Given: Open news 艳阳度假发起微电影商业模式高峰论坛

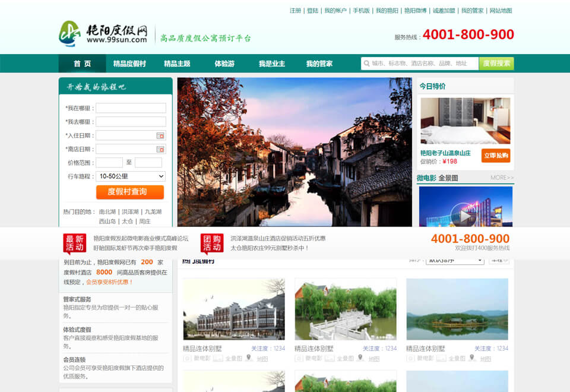Looking at the screenshot, I should pyautogui.click(x=141, y=239).
